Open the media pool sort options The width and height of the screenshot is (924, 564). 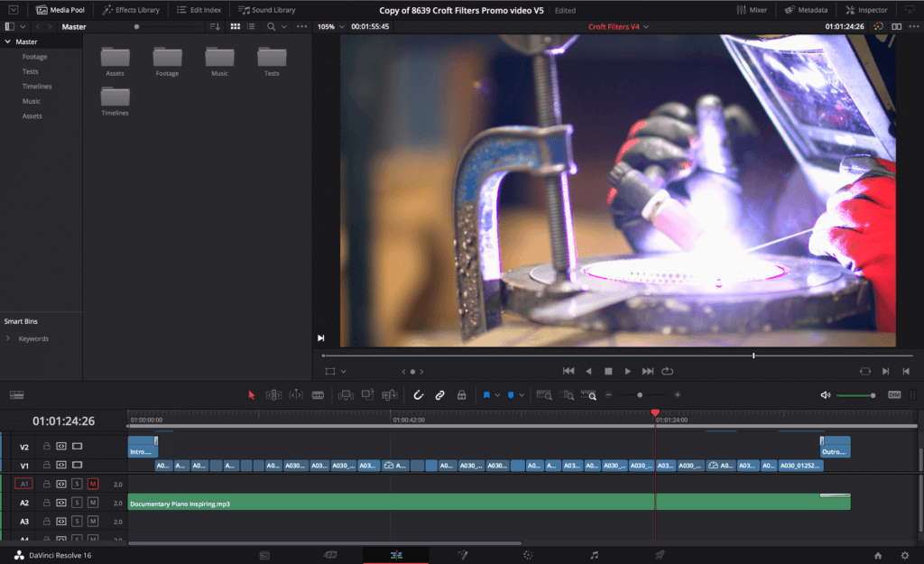click(215, 26)
